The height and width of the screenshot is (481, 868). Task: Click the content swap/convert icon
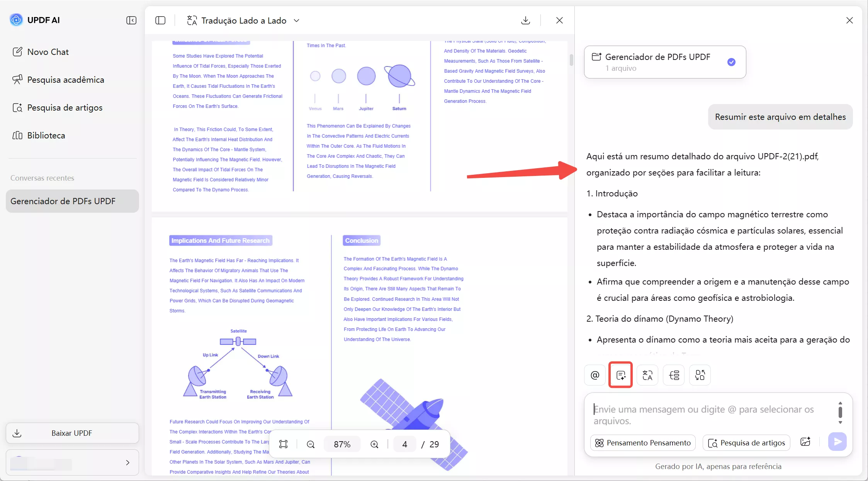(700, 375)
